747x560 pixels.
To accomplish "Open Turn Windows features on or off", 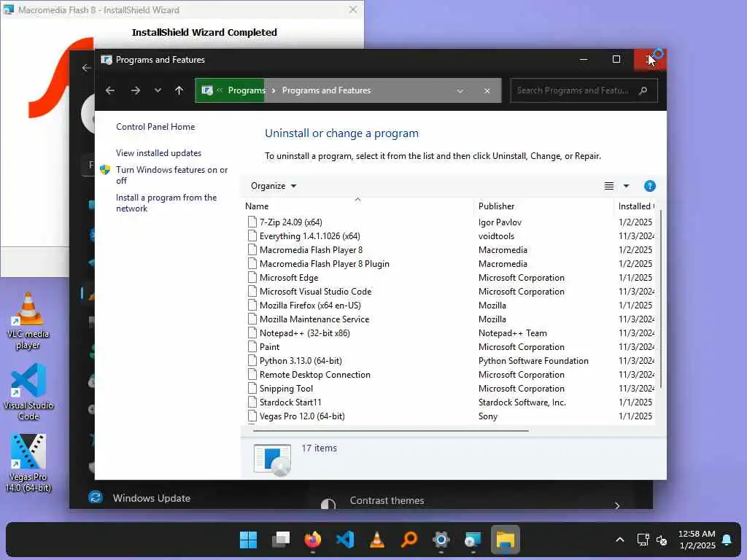I will pos(171,175).
